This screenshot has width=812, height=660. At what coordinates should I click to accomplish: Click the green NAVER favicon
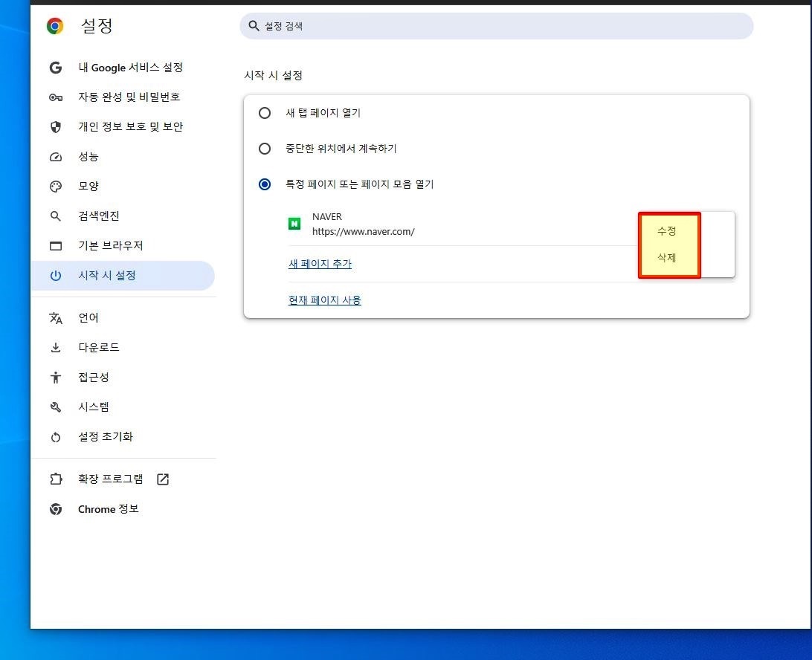point(294,224)
